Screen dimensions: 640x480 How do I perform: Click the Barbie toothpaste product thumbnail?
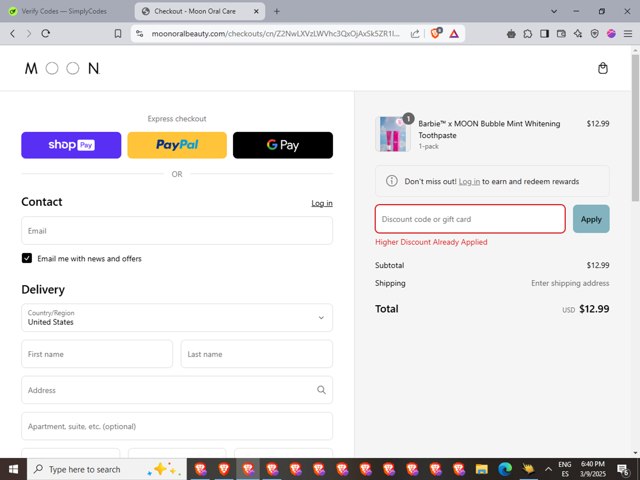[393, 134]
